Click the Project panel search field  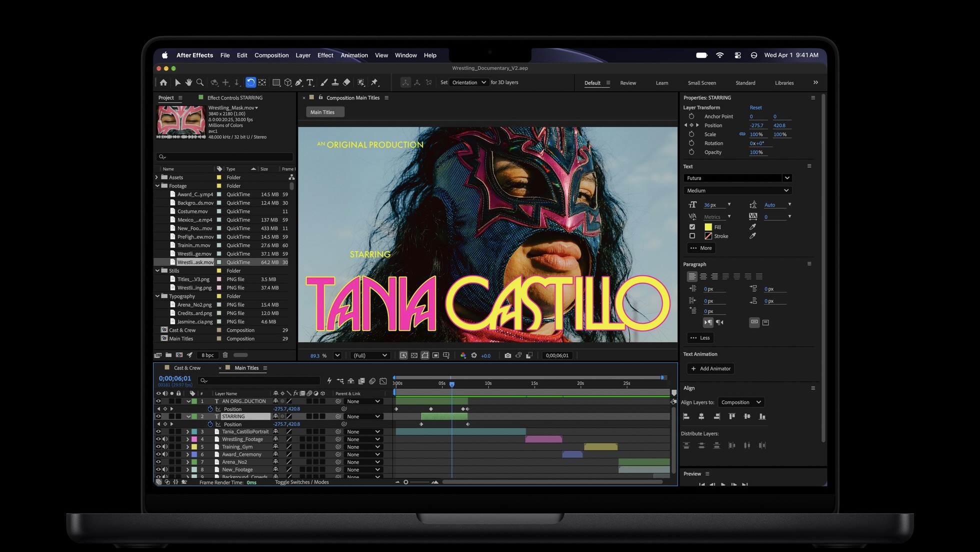point(224,157)
